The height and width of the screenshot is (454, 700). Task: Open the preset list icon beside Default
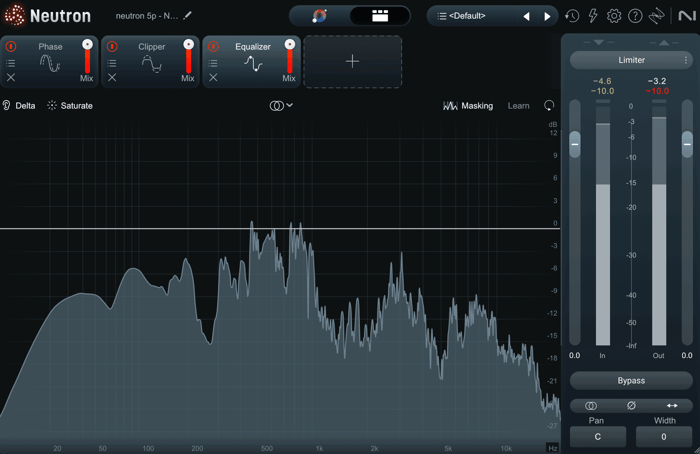442,16
